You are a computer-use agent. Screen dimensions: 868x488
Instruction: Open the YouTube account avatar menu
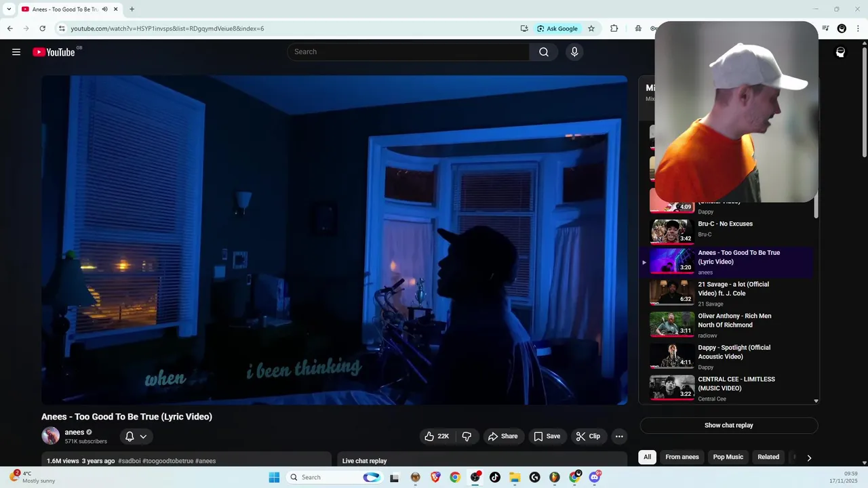(x=840, y=52)
